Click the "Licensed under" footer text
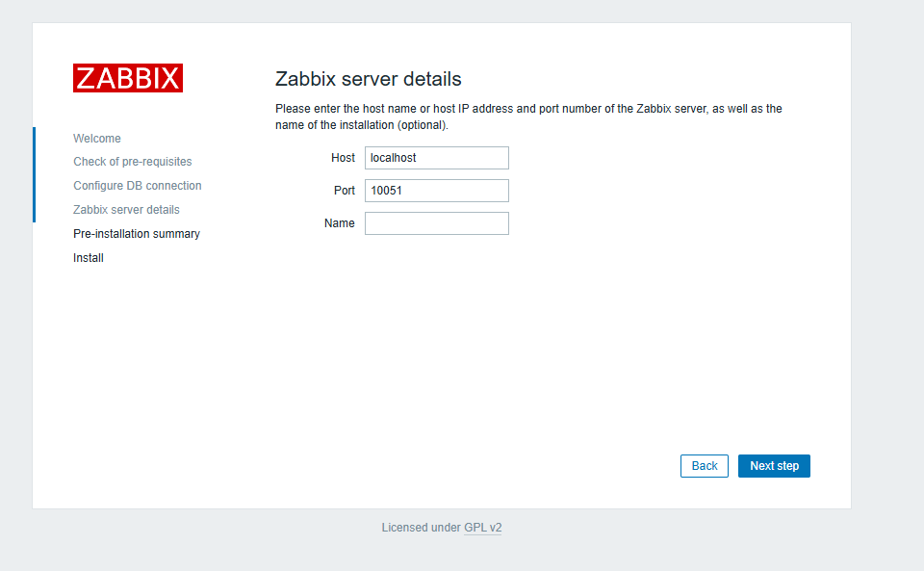Image resolution: width=924 pixels, height=571 pixels. [421, 528]
